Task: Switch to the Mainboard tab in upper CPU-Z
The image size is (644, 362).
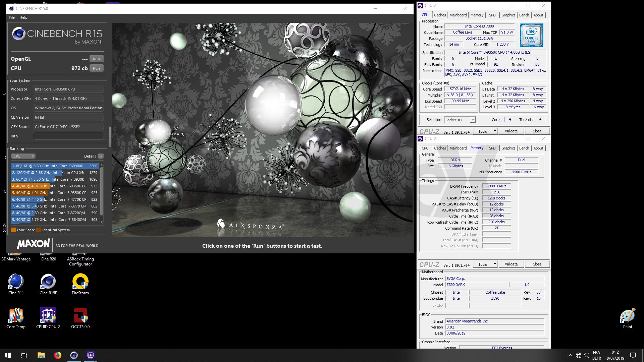Action: [458, 15]
